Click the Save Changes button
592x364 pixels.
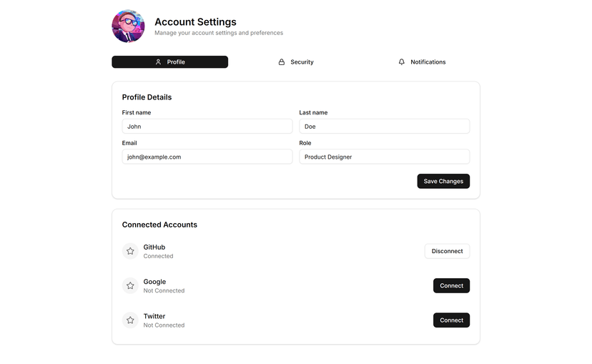click(443, 181)
